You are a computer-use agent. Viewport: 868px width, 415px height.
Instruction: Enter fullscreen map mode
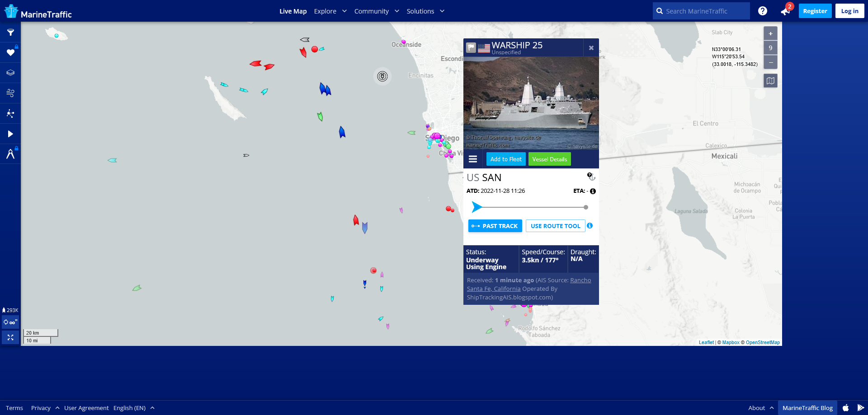[x=10, y=337]
